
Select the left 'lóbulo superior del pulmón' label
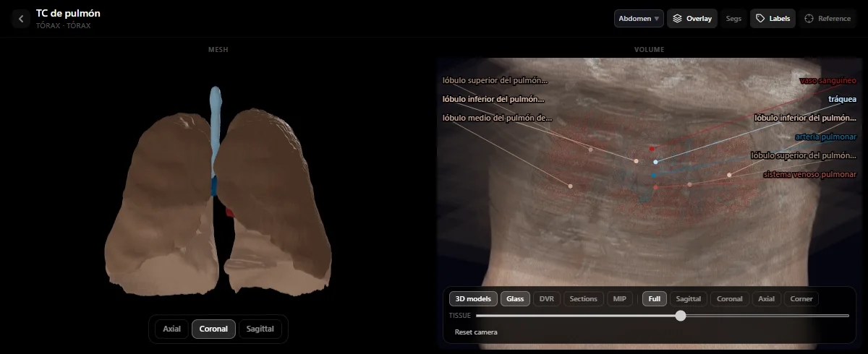[x=495, y=80]
